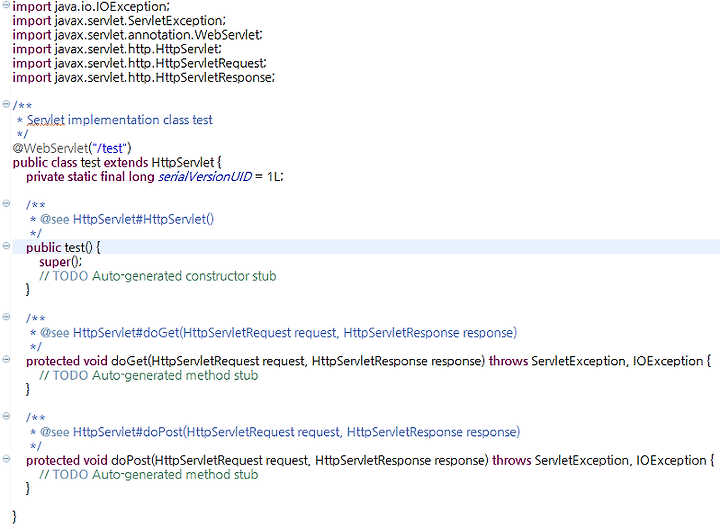Collapse the HttpServlet#HttpServlet() Javadoc comment fold
The height and width of the screenshot is (529, 720).
click(6, 203)
